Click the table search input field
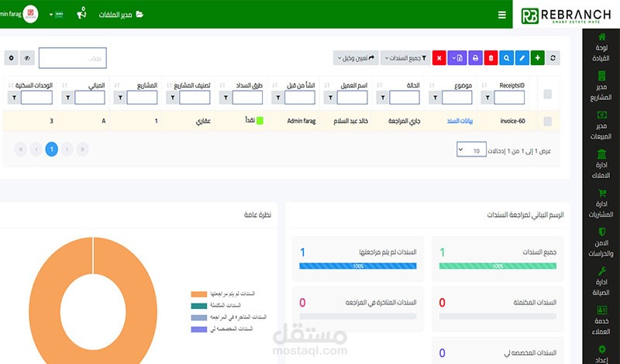620x364 pixels. [x=73, y=58]
